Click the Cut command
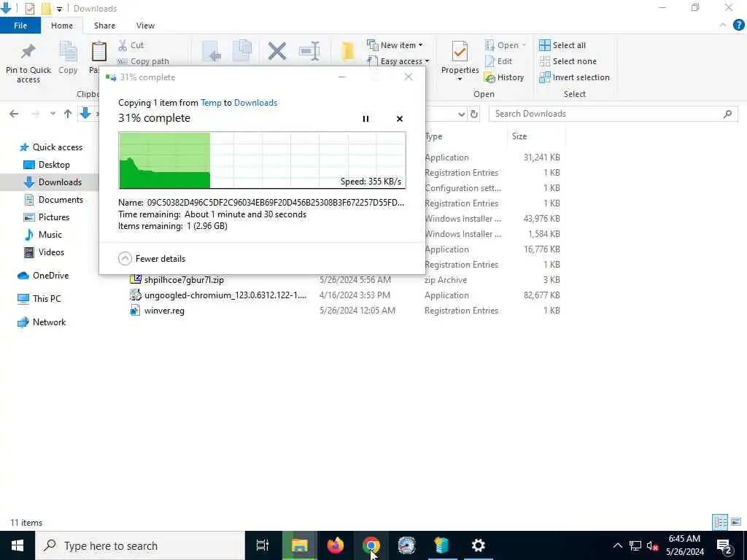 click(x=131, y=45)
